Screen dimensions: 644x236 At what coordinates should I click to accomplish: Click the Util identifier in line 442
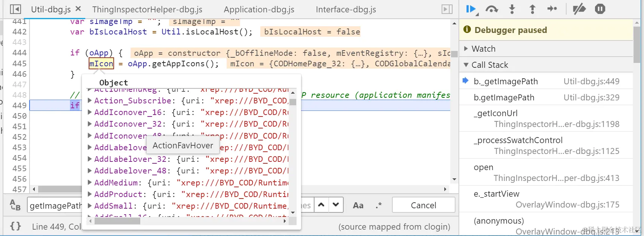pos(171,32)
